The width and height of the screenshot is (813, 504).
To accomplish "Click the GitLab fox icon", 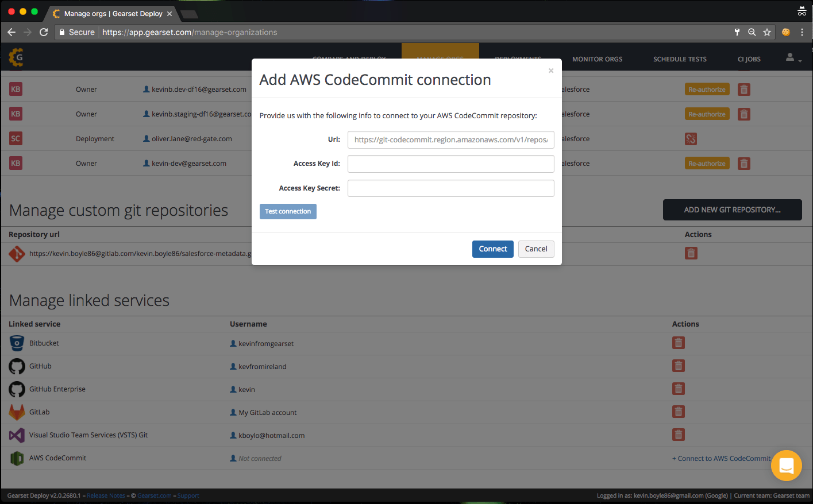I will pos(17,412).
